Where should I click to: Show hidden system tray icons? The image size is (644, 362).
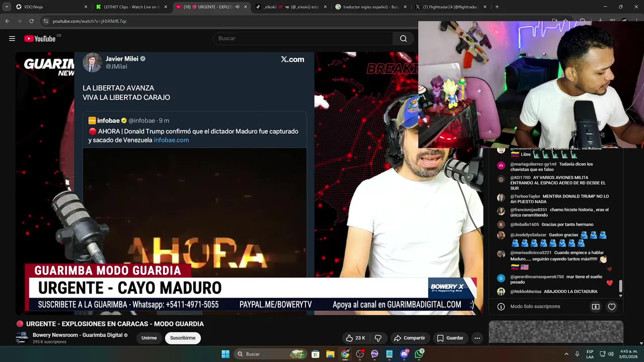pos(567,354)
